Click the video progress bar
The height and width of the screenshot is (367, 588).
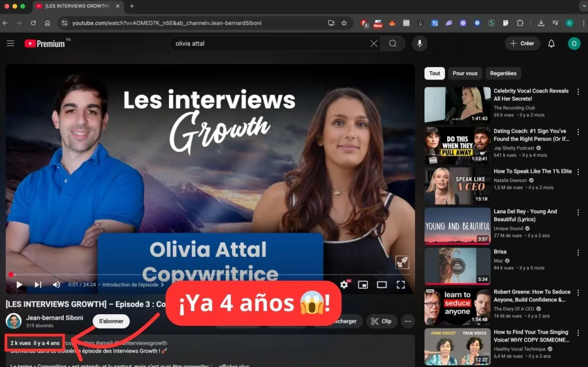[x=210, y=274]
